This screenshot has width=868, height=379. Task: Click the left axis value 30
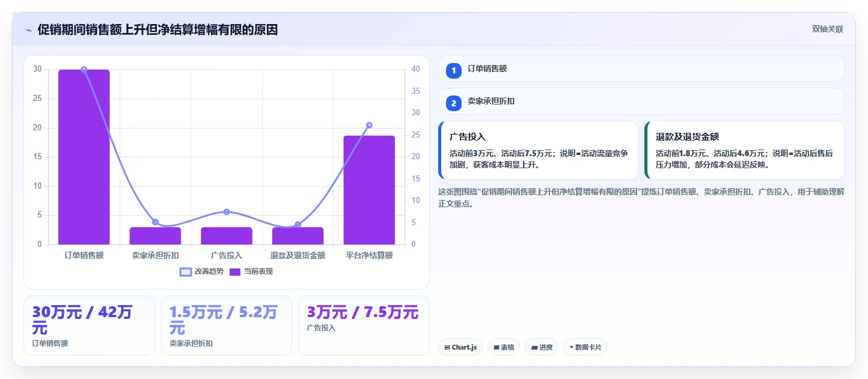[37, 69]
